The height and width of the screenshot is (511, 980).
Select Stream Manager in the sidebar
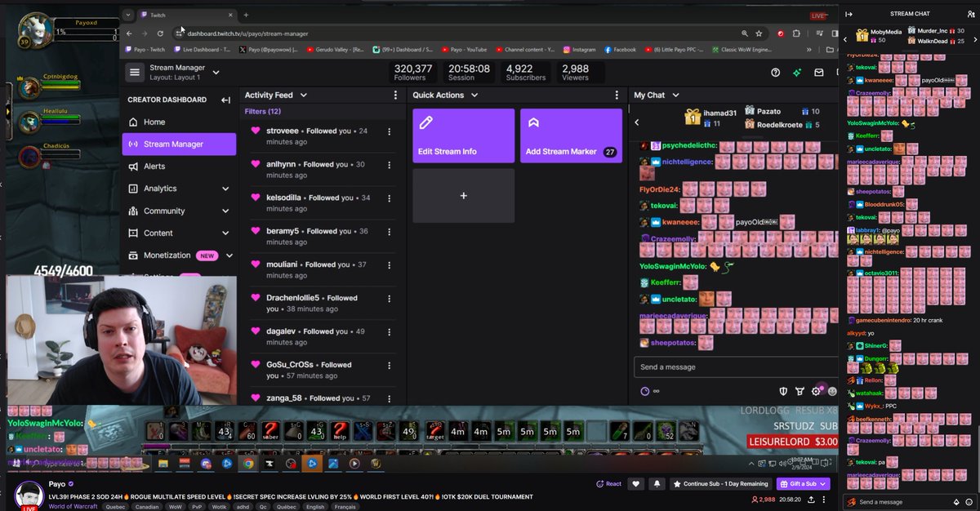[179, 144]
